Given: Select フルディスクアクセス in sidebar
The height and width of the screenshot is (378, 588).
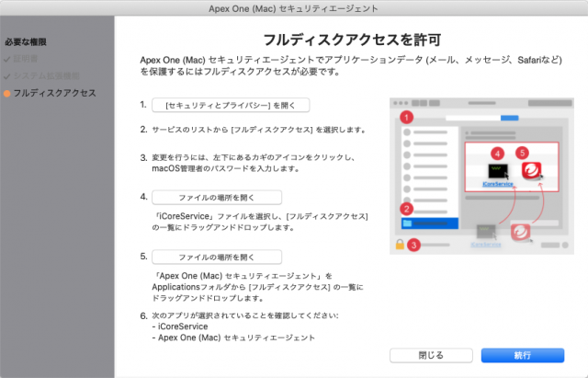Looking at the screenshot, I should [55, 93].
